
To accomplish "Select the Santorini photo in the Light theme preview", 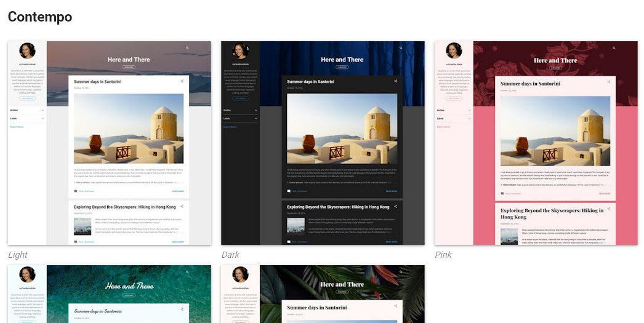I will click(x=129, y=129).
